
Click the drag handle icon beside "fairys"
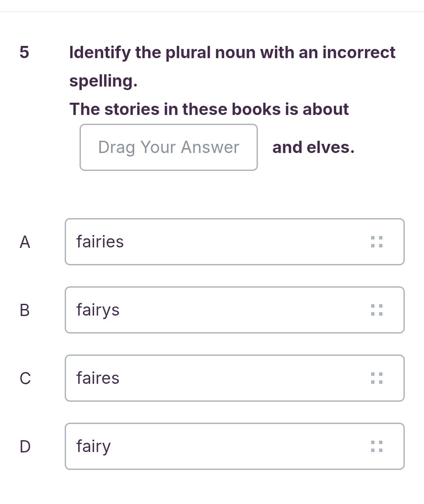pyautogui.click(x=376, y=310)
